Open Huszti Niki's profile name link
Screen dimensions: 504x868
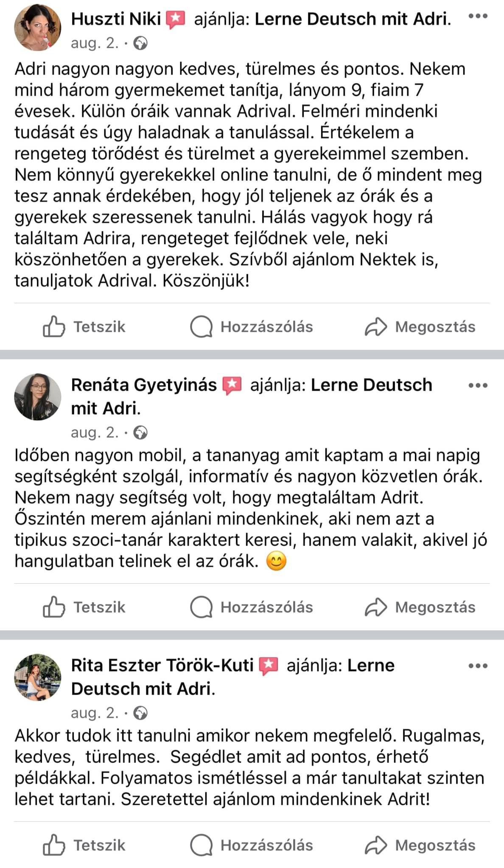[116, 19]
